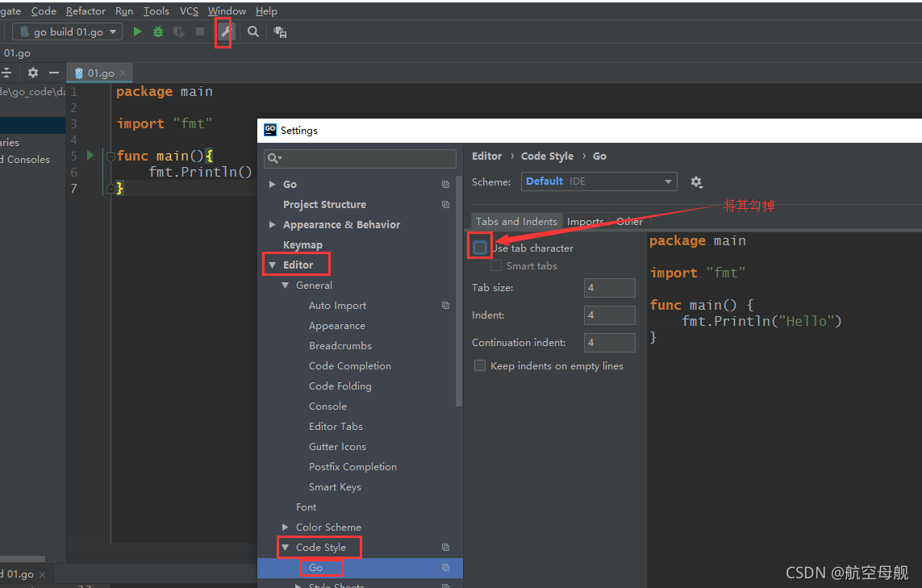This screenshot has width=922, height=588.
Task: Run the go build 01.go configuration
Action: click(x=137, y=31)
